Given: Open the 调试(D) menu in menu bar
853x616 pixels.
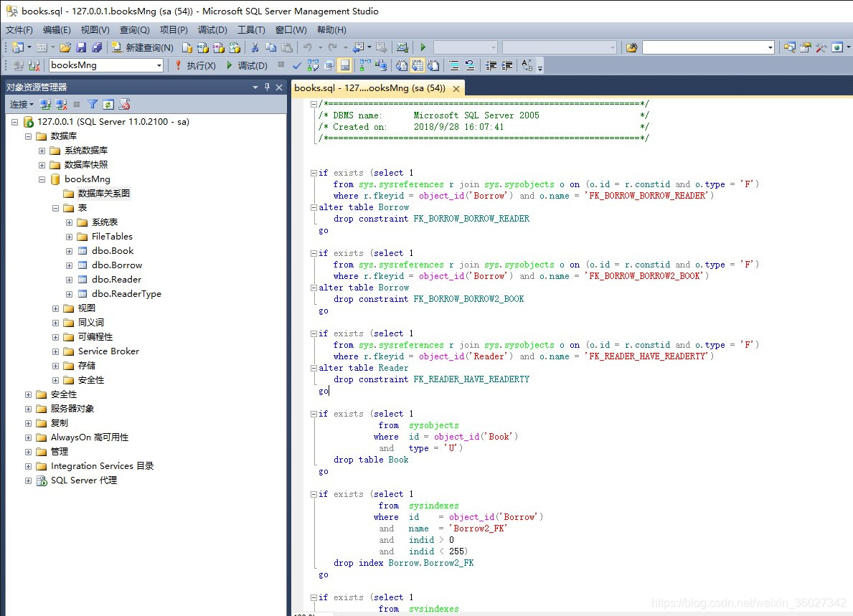Looking at the screenshot, I should [x=212, y=30].
